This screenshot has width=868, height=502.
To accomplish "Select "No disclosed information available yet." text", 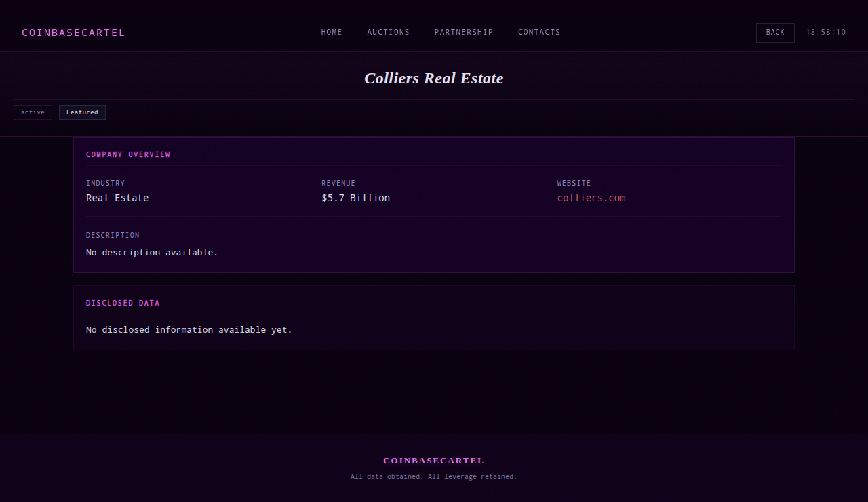I will 189,330.
